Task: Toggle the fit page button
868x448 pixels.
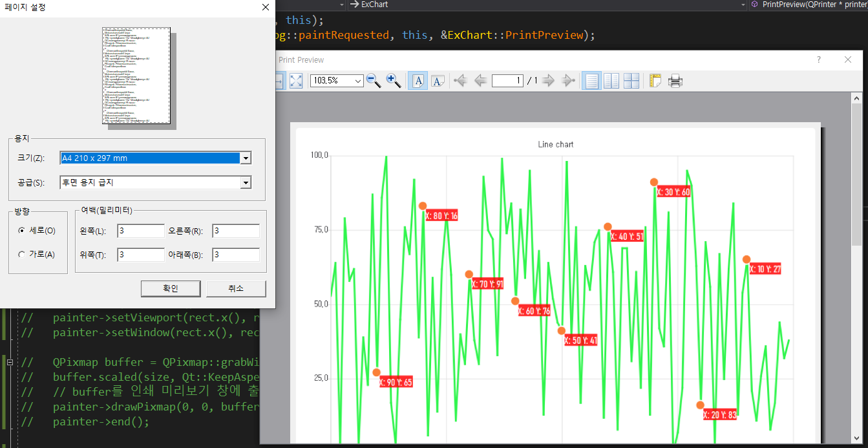Action: [x=296, y=81]
